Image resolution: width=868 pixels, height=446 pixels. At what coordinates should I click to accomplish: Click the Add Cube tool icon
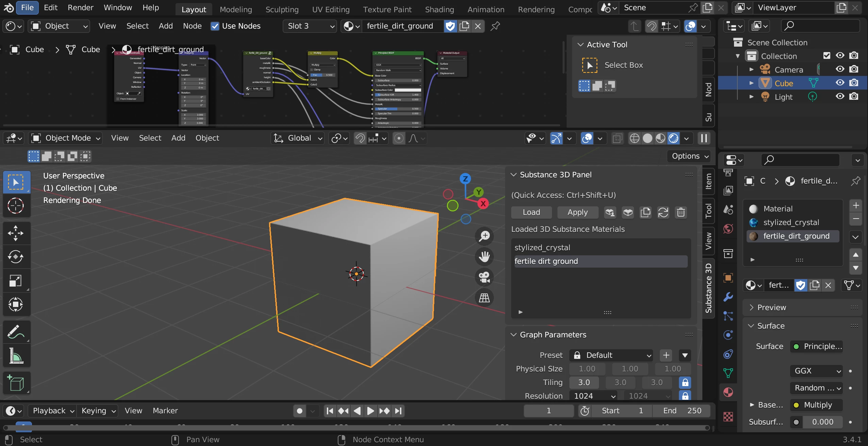click(16, 383)
